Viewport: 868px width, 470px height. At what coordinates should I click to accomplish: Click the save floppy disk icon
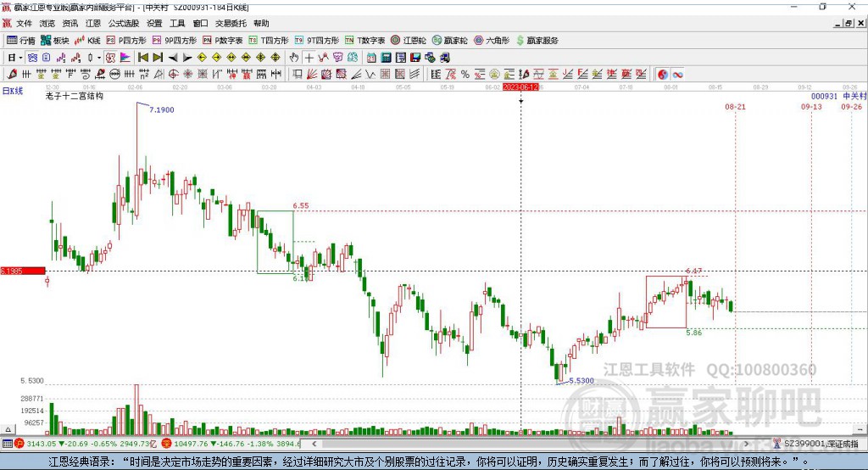(415, 58)
